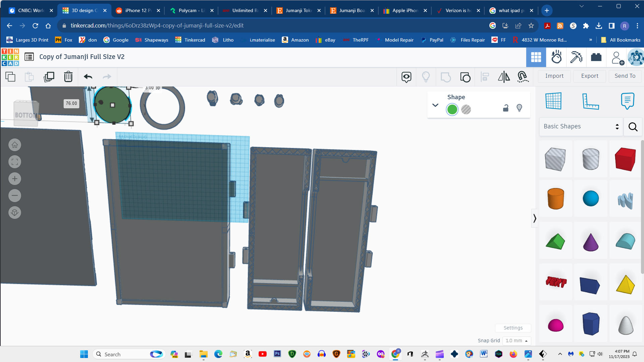Expand hidden bookmarks chevron
The height and width of the screenshot is (362, 644).
(591, 40)
